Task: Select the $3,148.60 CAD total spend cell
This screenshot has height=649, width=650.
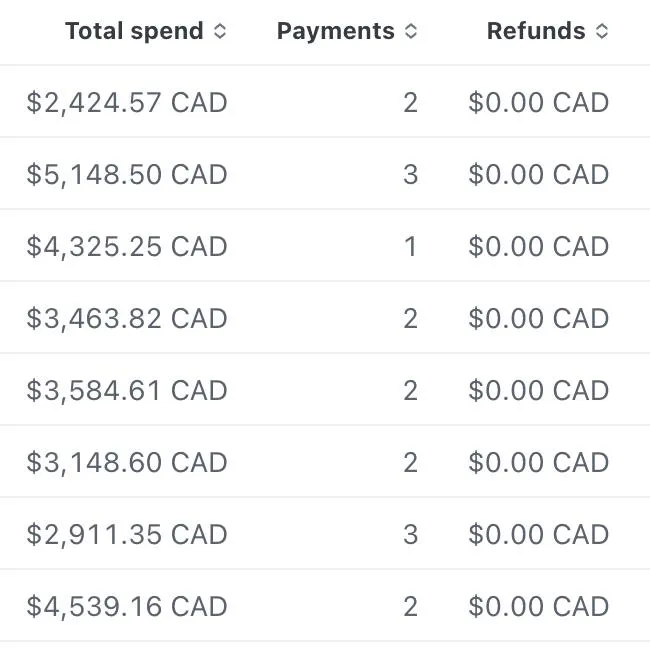Action: (127, 462)
